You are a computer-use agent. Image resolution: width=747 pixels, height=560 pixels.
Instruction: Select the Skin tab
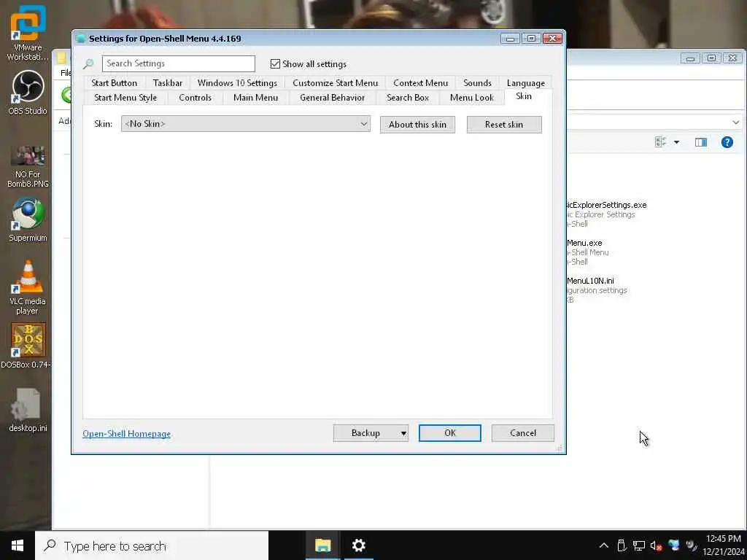click(524, 97)
